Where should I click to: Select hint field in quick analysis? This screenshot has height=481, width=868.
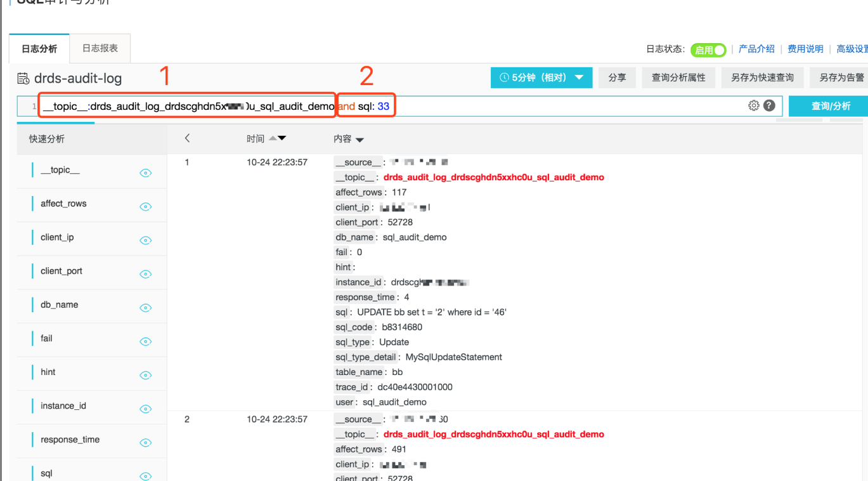48,372
